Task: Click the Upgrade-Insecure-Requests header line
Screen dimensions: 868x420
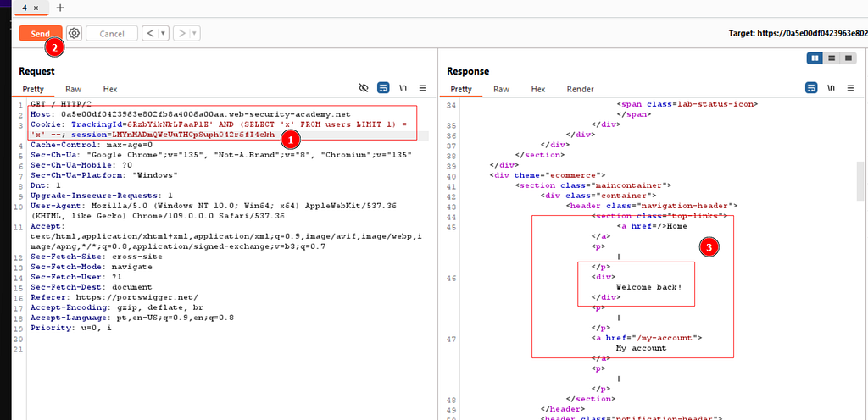Action: click(x=102, y=196)
